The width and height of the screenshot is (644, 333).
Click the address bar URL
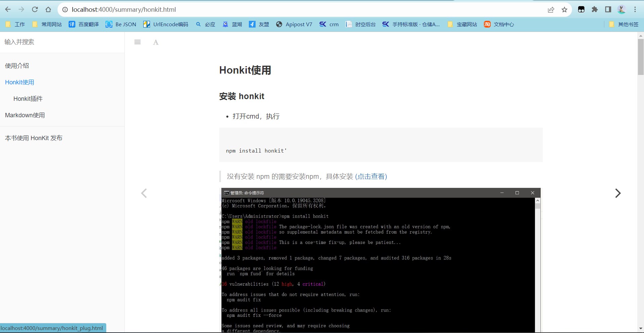(124, 10)
